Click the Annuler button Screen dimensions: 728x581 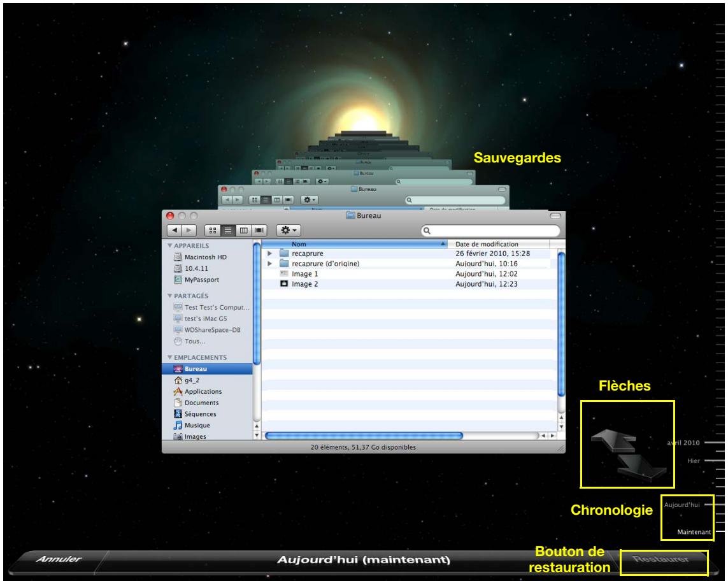click(59, 559)
